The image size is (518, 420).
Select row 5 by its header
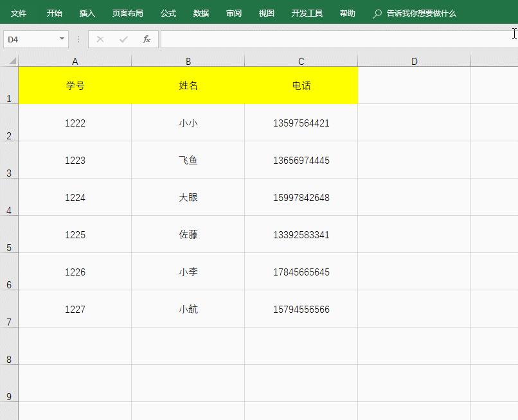(x=9, y=234)
